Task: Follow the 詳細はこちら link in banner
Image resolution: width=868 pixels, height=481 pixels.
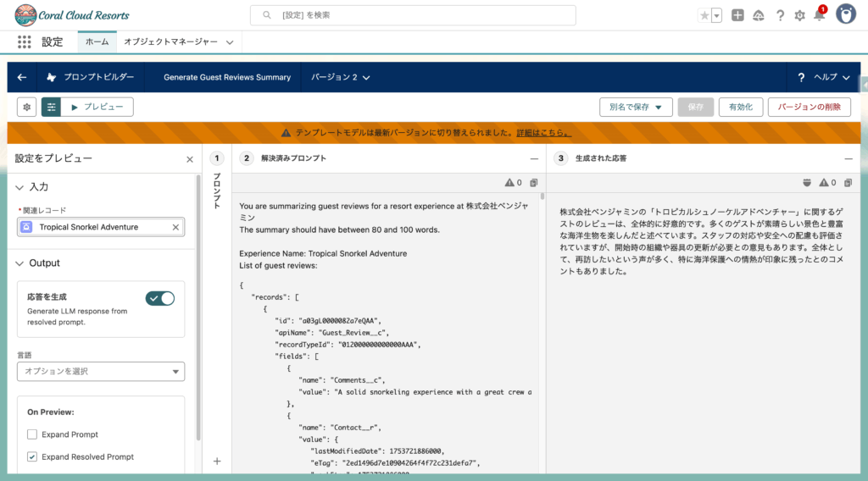Action: [x=543, y=133]
